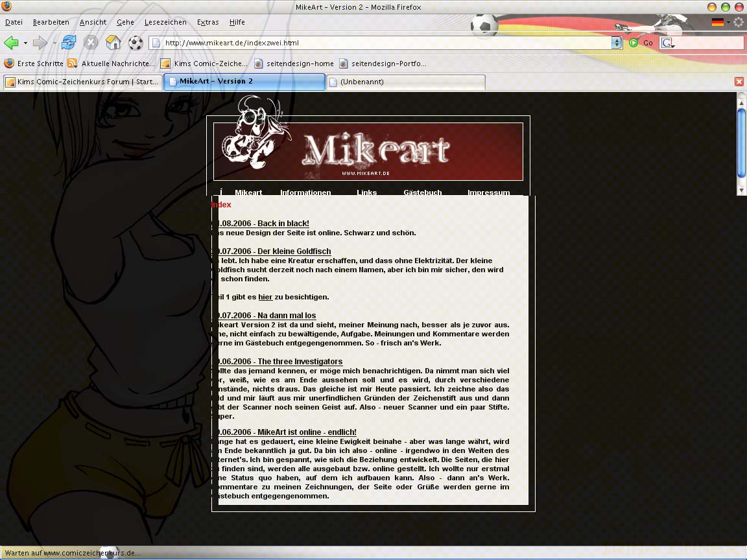
Task: Click the green Back arrow button
Action: click(11, 43)
